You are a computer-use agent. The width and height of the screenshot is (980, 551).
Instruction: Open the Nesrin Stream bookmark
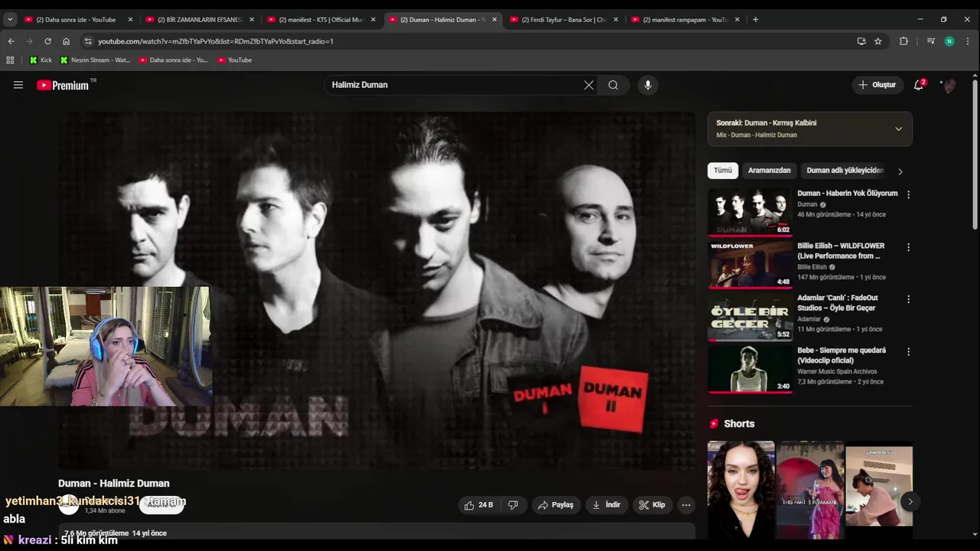[x=96, y=60]
